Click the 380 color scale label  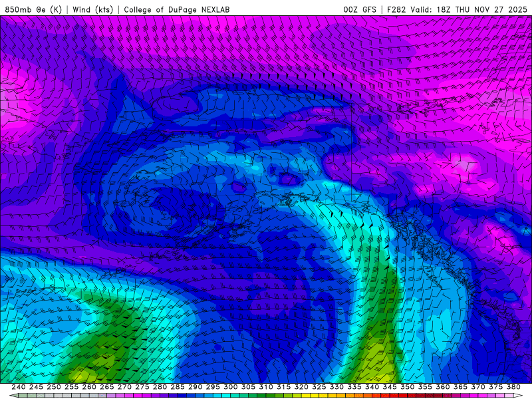click(x=513, y=387)
